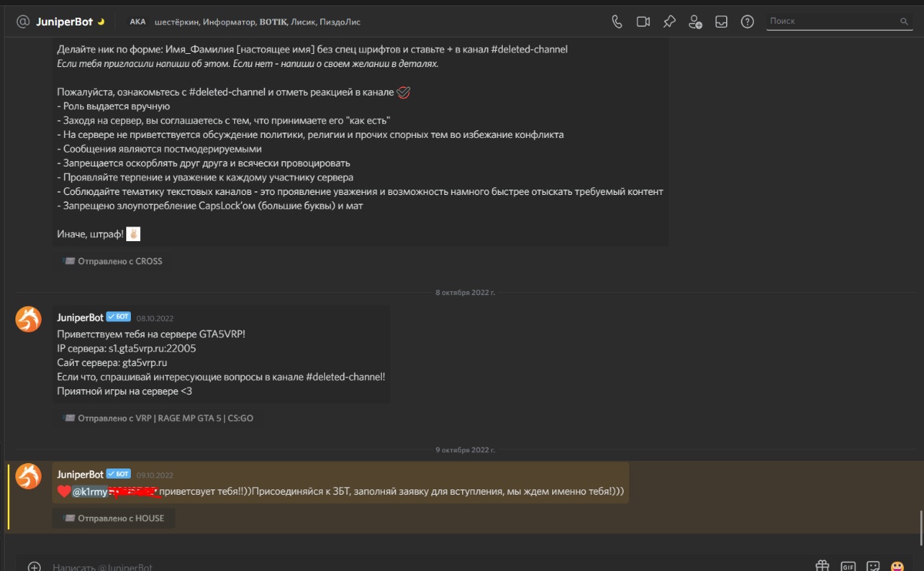Open the emoji picker
Image resolution: width=924 pixels, height=571 pixels.
(897, 566)
